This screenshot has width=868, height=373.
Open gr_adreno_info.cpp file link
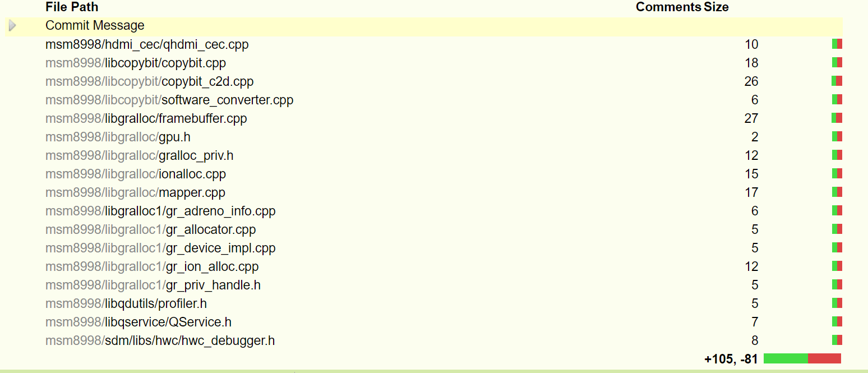pyautogui.click(x=160, y=211)
